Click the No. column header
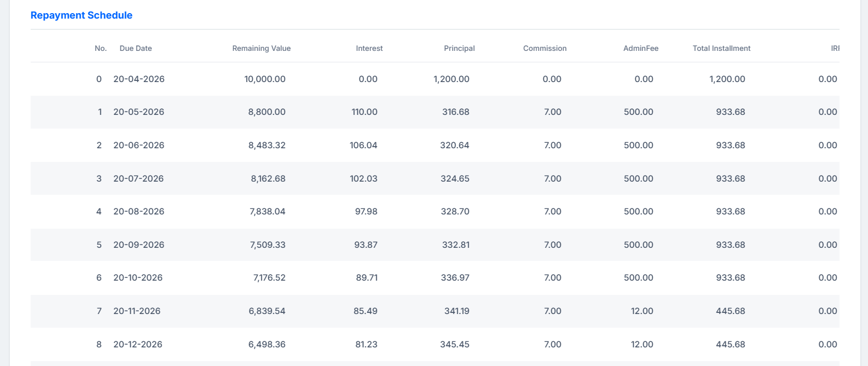 [x=101, y=48]
